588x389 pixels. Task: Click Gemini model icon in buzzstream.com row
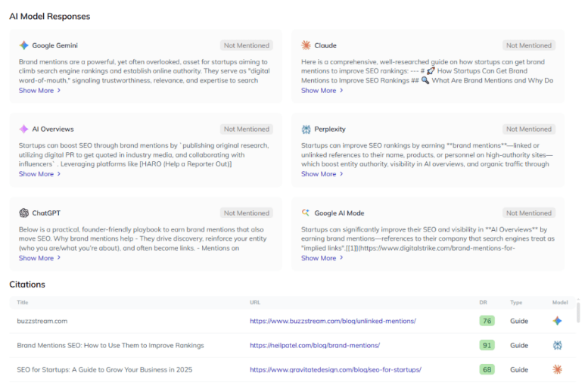pyautogui.click(x=557, y=321)
